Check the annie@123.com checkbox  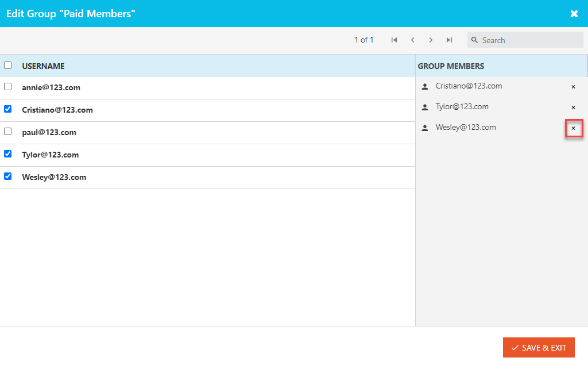(x=8, y=87)
